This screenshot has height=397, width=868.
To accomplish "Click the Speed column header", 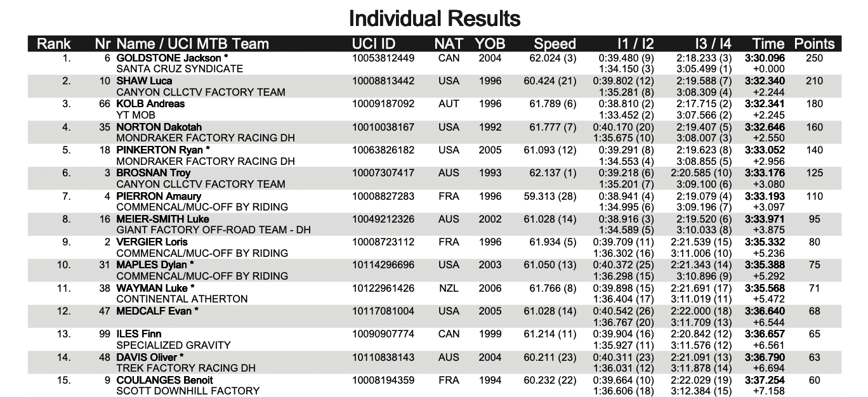I will (x=555, y=44).
